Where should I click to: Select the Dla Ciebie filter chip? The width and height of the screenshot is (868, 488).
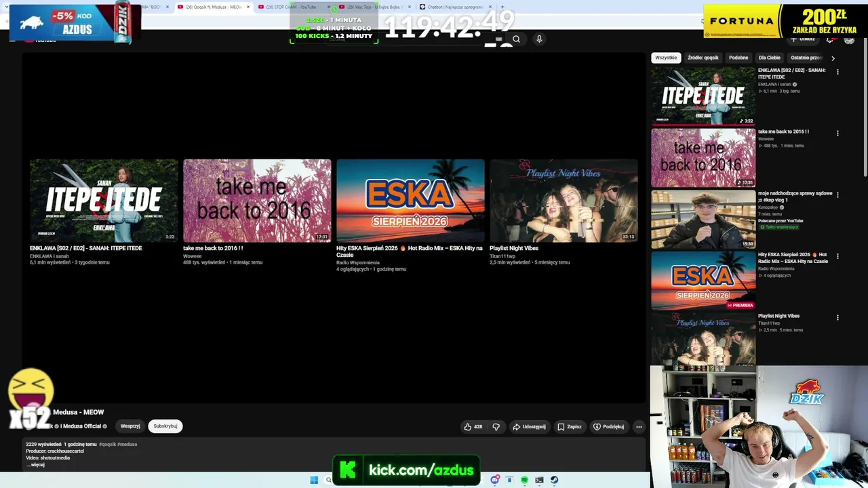770,58
